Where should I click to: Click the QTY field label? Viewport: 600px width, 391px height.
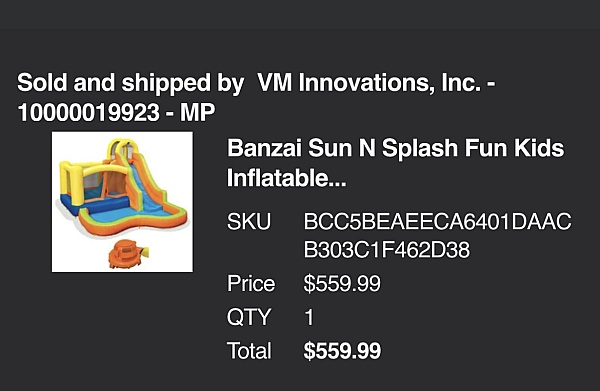pyautogui.click(x=249, y=317)
